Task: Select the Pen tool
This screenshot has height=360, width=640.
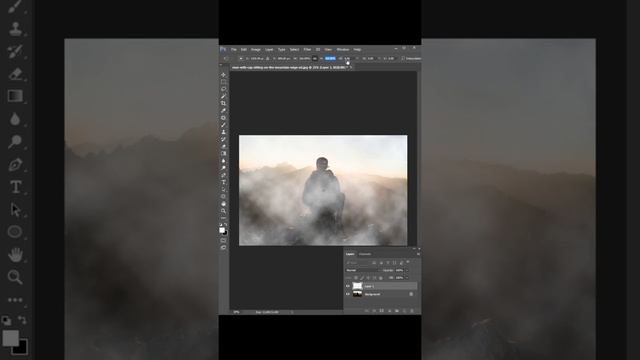Action: 223,176
